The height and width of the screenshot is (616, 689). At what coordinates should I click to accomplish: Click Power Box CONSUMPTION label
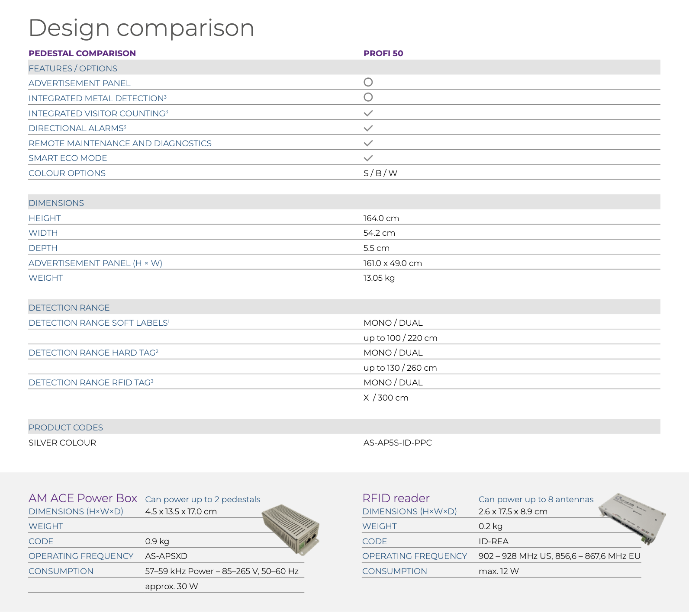click(61, 571)
